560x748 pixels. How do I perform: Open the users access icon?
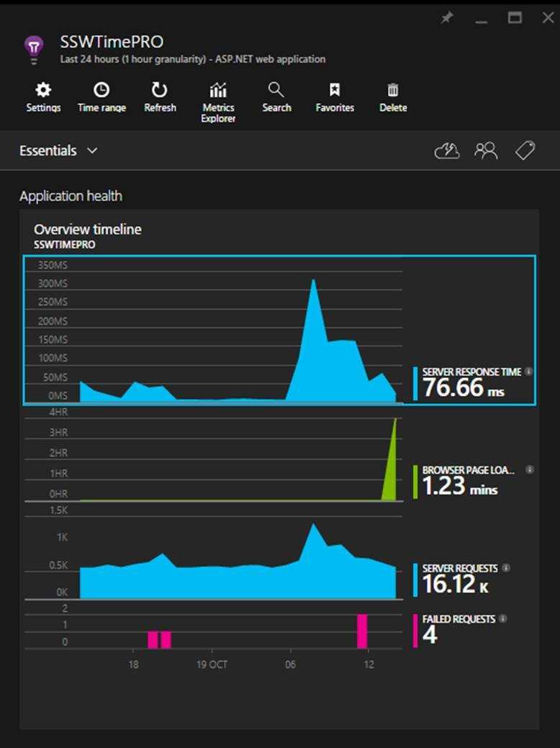click(x=486, y=150)
